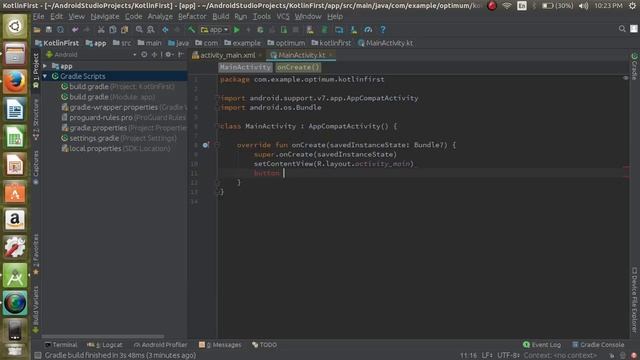The width and height of the screenshot is (640, 360).
Task: Click the Synchronize toolbar icon
Action: coord(60,30)
